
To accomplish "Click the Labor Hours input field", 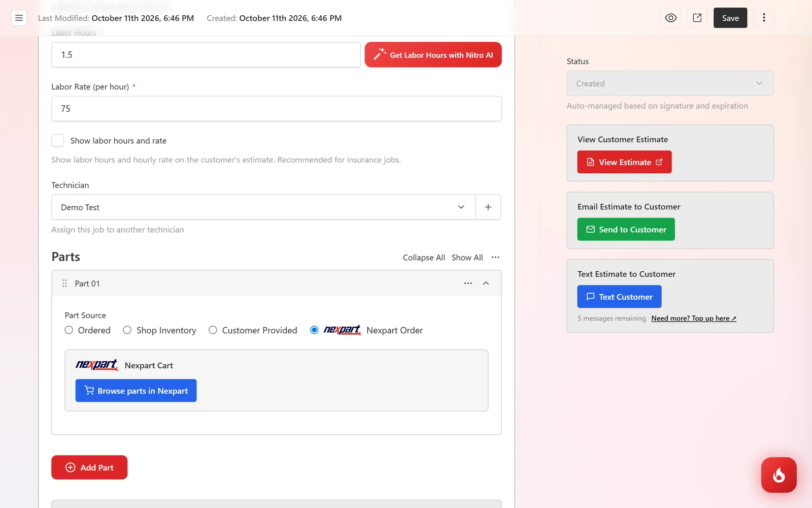I will point(206,55).
